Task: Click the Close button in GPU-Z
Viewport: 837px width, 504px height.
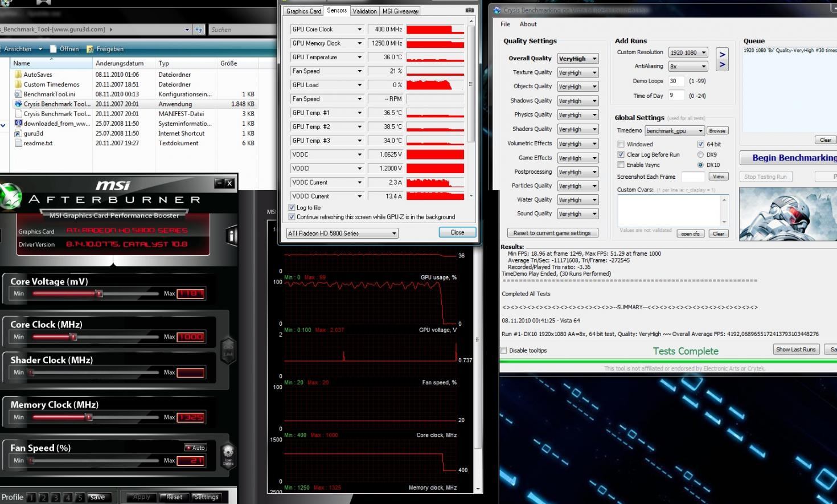Action: tap(457, 232)
